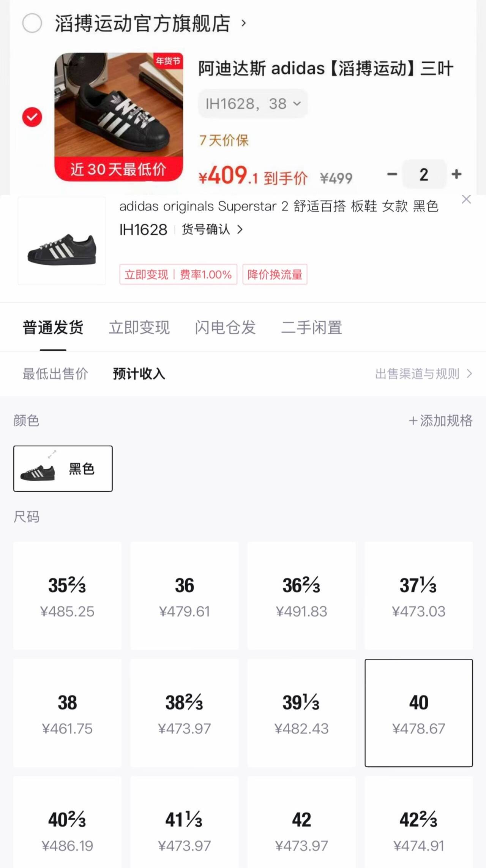This screenshot has height=868, width=486.
Task: Close the product detail panel
Action: [x=466, y=199]
